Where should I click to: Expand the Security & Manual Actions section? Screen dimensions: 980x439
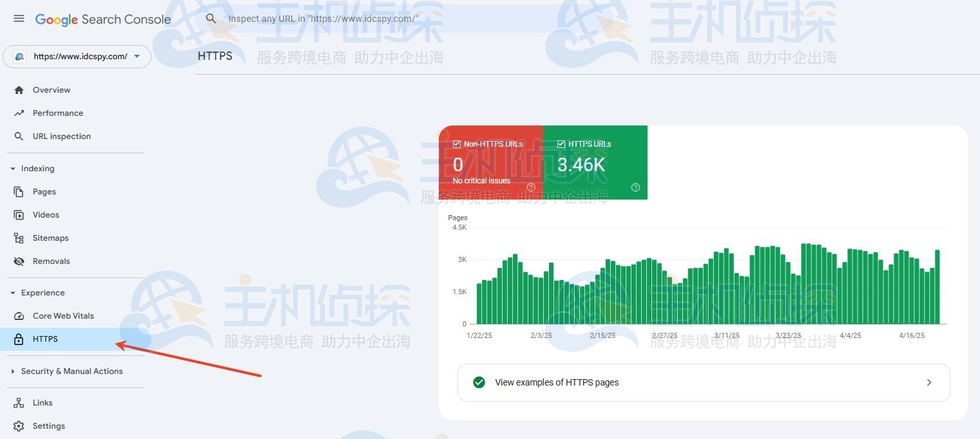coord(12,371)
